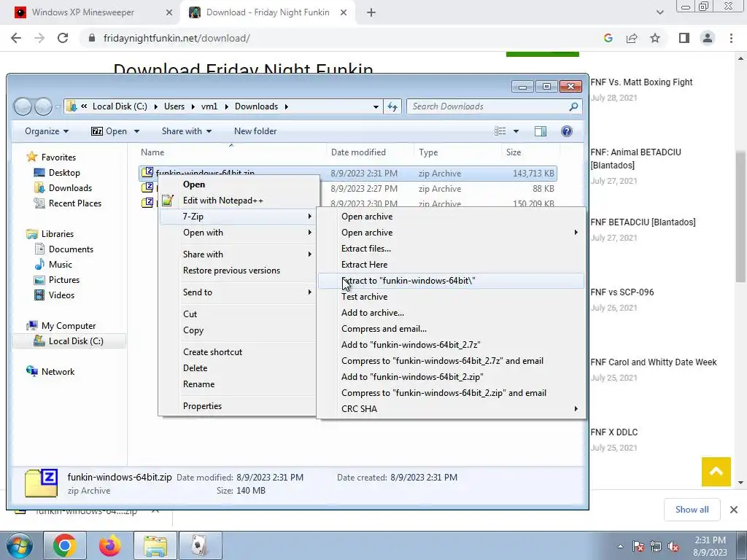Viewport: 747px width, 560px height.
Task: Choose Extract to "funkin-windows-64bit\"
Action: (451, 281)
